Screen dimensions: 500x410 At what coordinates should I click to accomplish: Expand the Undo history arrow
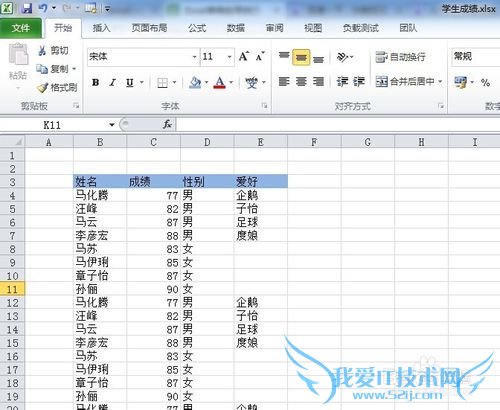point(54,8)
